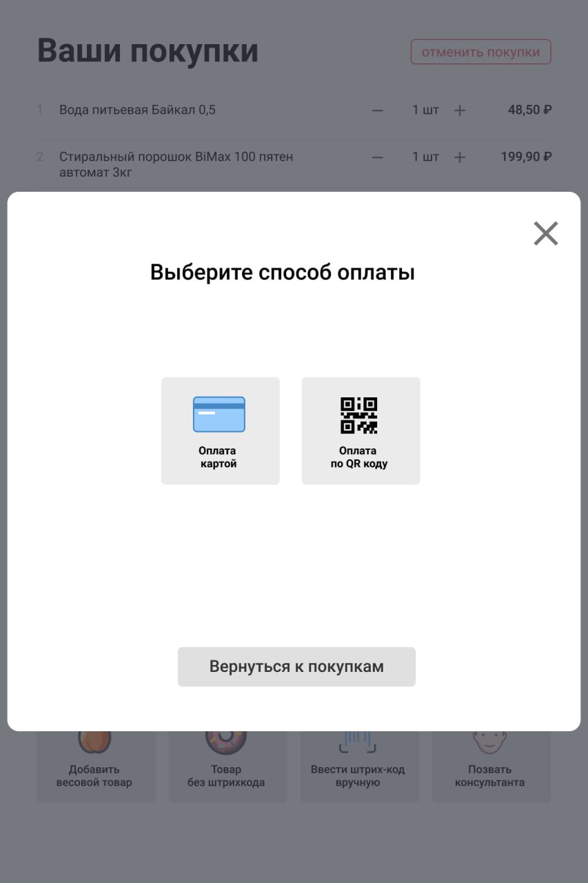588x883 pixels.
Task: Click the отменить покупки button
Action: tap(480, 52)
